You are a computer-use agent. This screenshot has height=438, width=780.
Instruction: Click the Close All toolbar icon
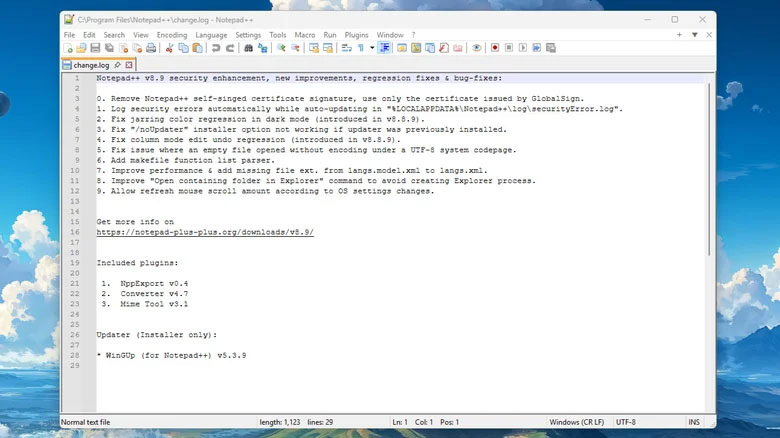(x=137, y=48)
